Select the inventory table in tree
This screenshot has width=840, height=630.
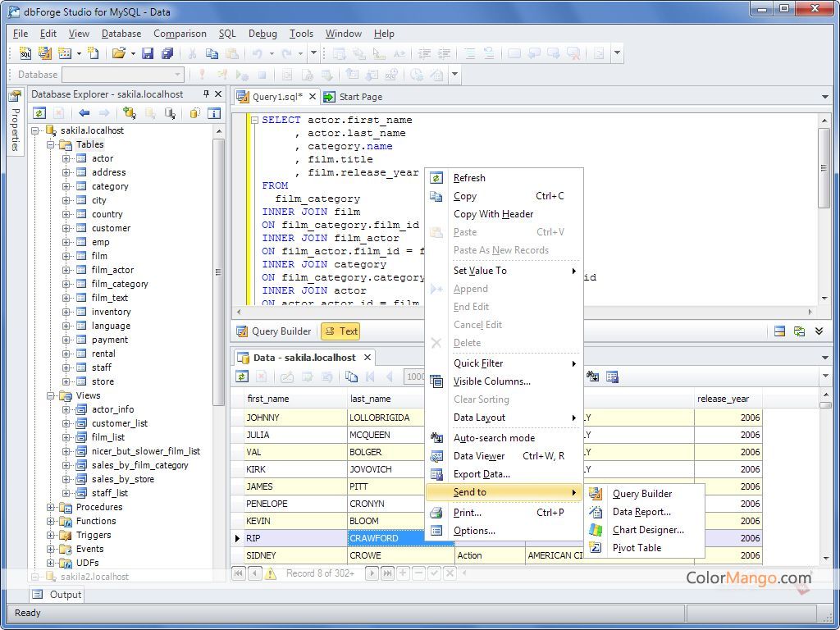(x=111, y=312)
